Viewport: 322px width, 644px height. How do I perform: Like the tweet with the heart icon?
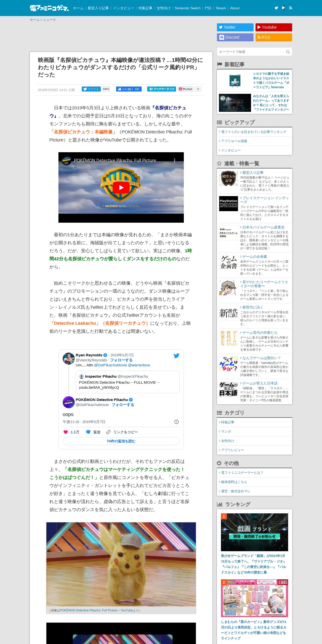(x=66, y=432)
